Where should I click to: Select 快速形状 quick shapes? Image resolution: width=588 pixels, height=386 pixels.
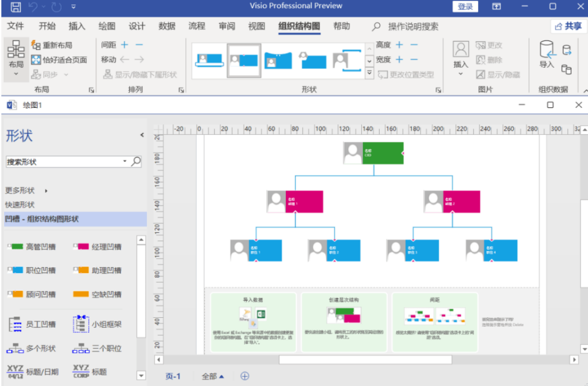20,204
